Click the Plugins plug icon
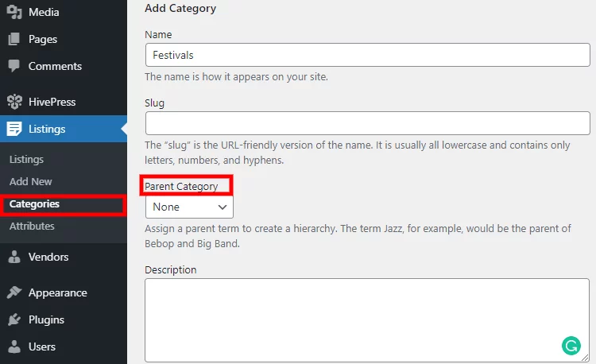The height and width of the screenshot is (364, 596). pyautogui.click(x=14, y=319)
